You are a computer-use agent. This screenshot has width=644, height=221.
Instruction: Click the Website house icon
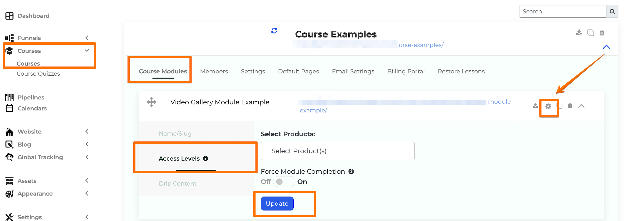pyautogui.click(x=9, y=131)
